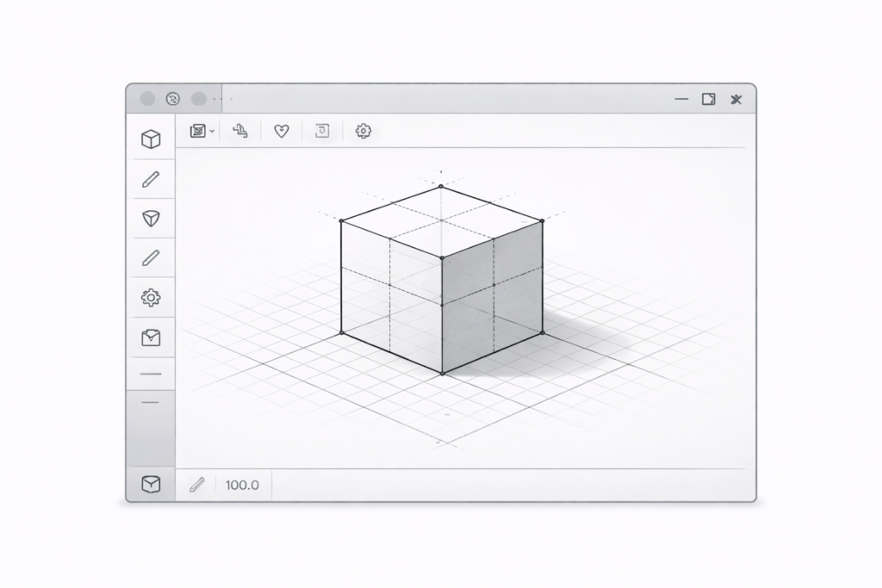Click the square bracket icon in toolbar
The image size is (882, 588).
click(322, 131)
